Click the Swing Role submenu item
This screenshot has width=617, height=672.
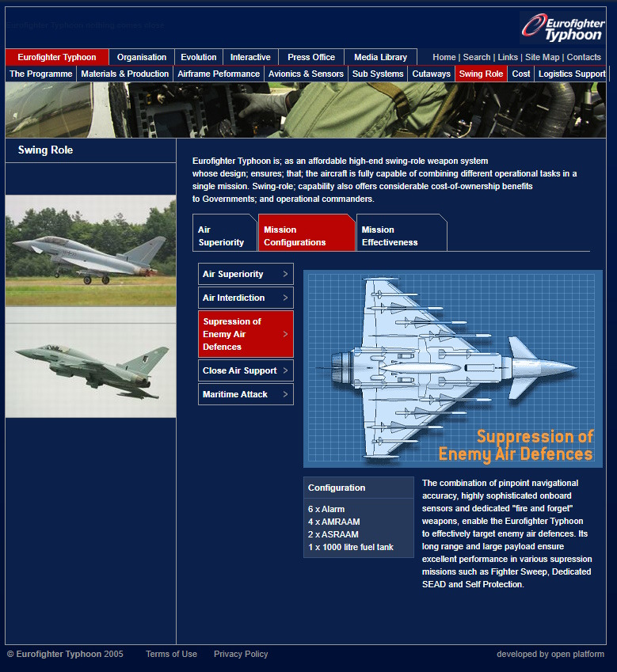(481, 74)
